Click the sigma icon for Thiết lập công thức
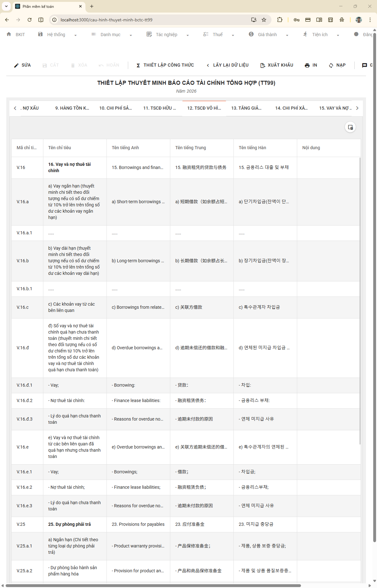This screenshot has height=588, width=377. pos(138,65)
